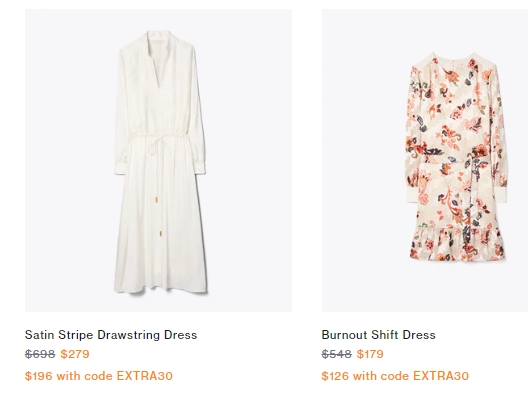Click the word EXTRA30 under the Burnout Shift dress
Screen dimensions: 528x394
click(x=441, y=376)
